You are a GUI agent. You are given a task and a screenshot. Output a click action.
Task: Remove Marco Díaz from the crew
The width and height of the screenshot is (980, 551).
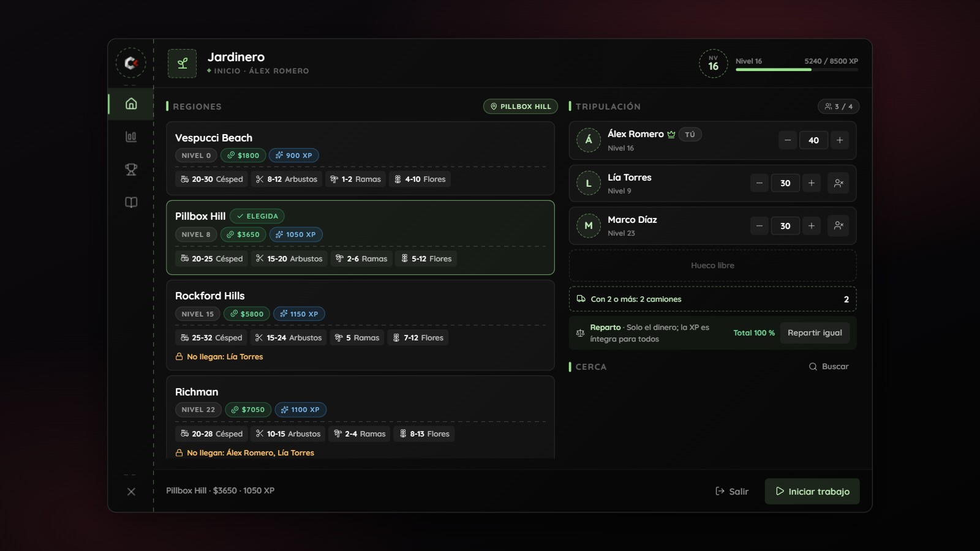click(839, 226)
